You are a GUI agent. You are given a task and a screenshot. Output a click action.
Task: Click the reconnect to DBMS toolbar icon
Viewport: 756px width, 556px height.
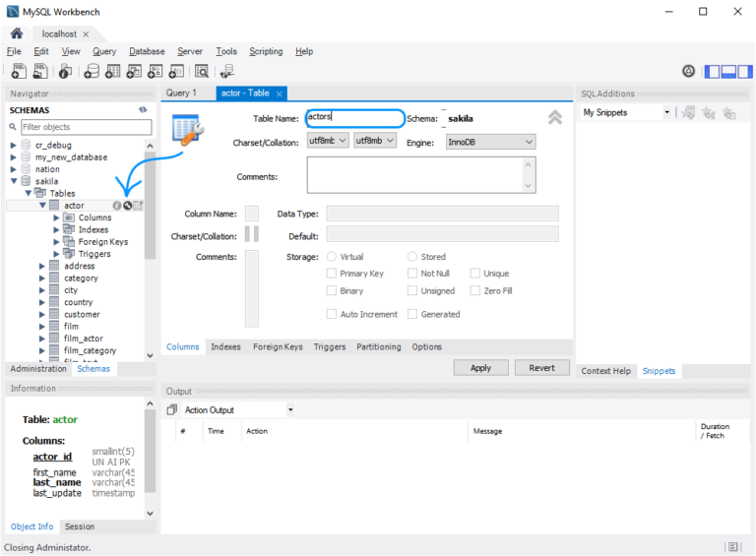coord(226,71)
